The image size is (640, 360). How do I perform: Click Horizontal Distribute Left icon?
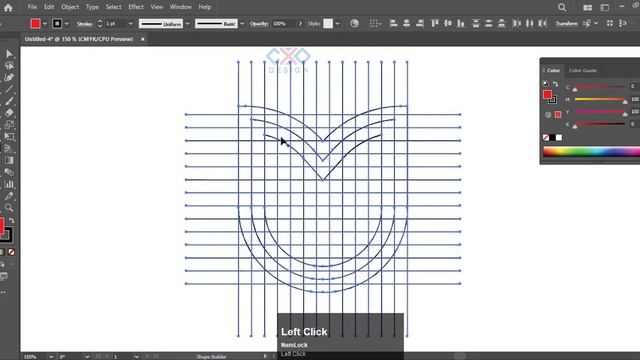click(517, 24)
